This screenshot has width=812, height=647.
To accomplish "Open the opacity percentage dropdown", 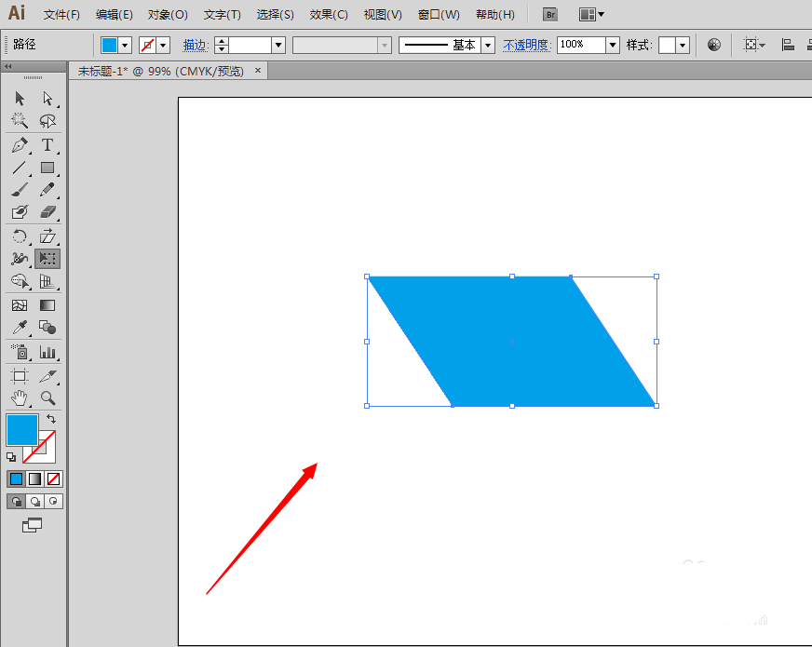I will (x=612, y=45).
